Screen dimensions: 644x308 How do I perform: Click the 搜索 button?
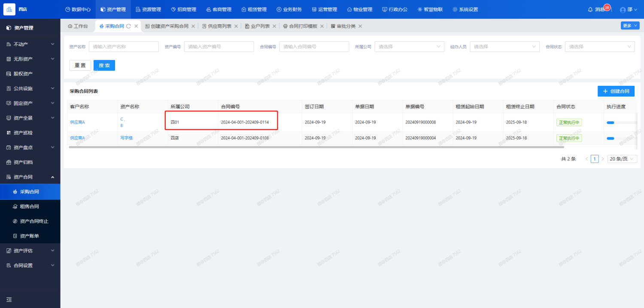click(x=104, y=66)
